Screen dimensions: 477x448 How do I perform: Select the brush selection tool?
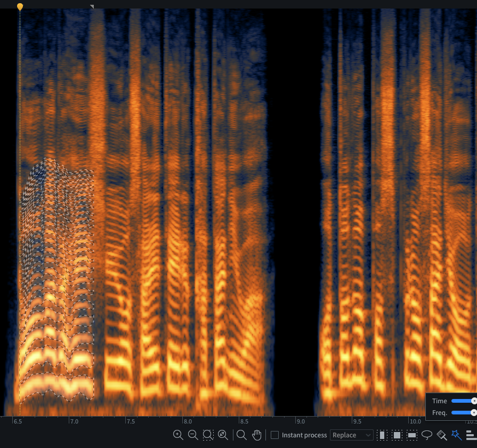(442, 435)
